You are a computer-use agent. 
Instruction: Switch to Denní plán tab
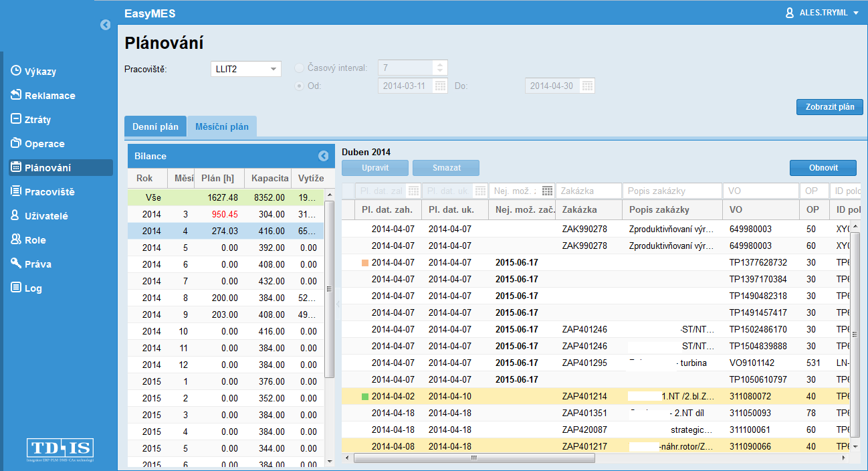155,126
